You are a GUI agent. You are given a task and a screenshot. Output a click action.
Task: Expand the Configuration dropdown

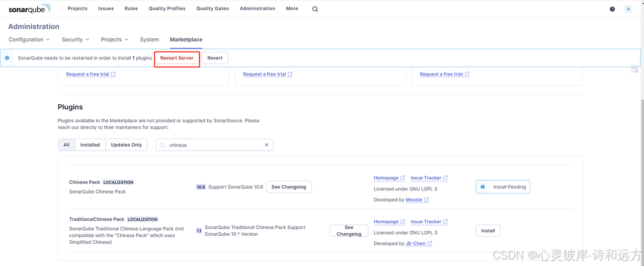[x=29, y=40]
